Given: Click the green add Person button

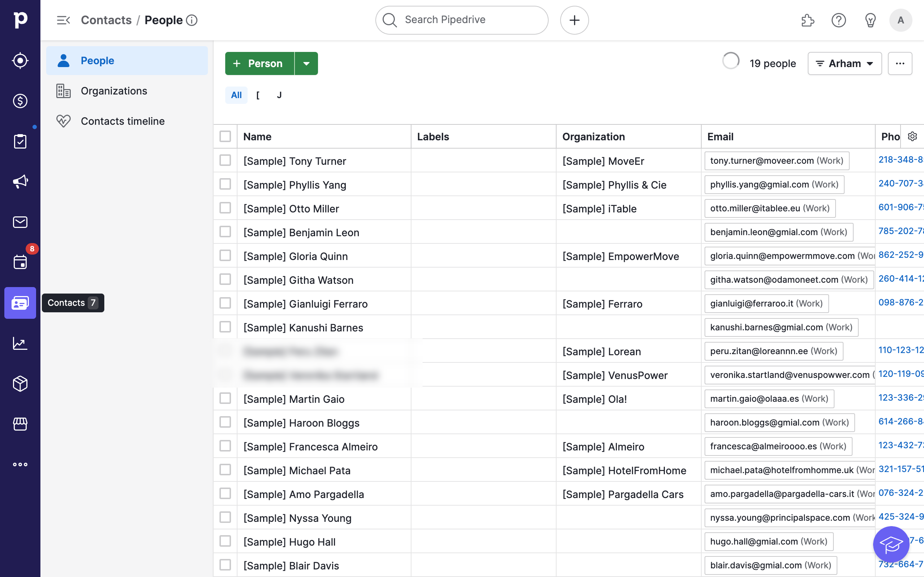Looking at the screenshot, I should coord(259,63).
